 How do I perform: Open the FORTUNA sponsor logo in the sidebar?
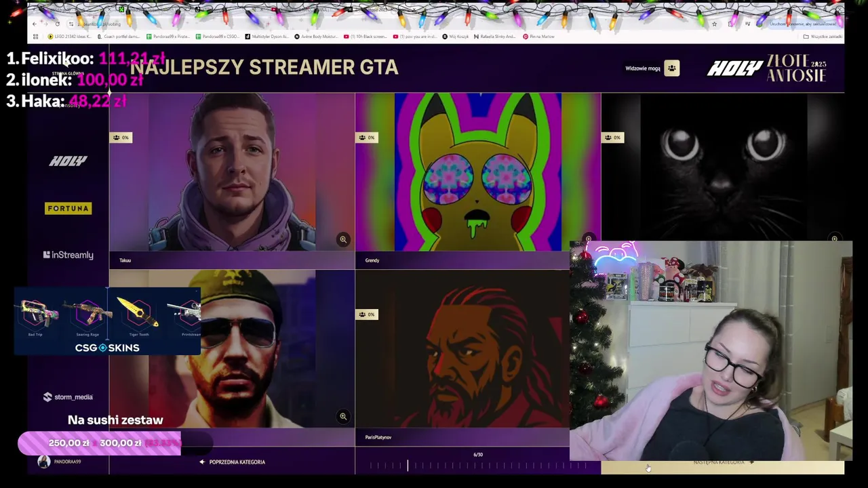tap(68, 208)
